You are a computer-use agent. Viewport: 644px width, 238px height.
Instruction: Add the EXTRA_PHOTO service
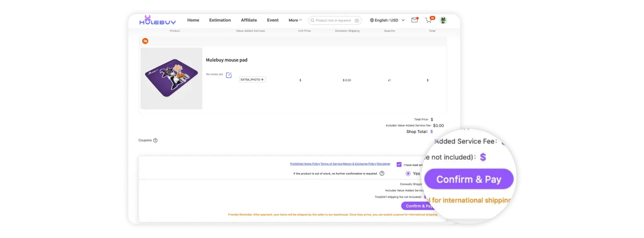point(252,79)
